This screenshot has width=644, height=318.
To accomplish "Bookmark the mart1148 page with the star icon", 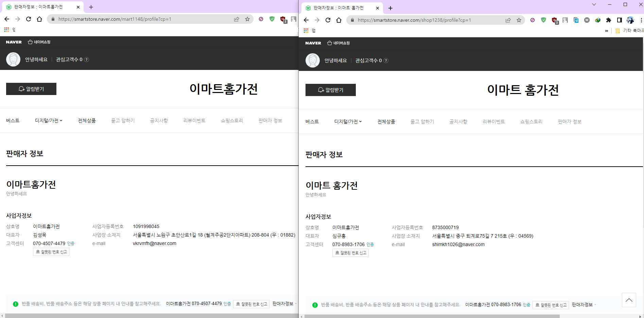I will (247, 19).
